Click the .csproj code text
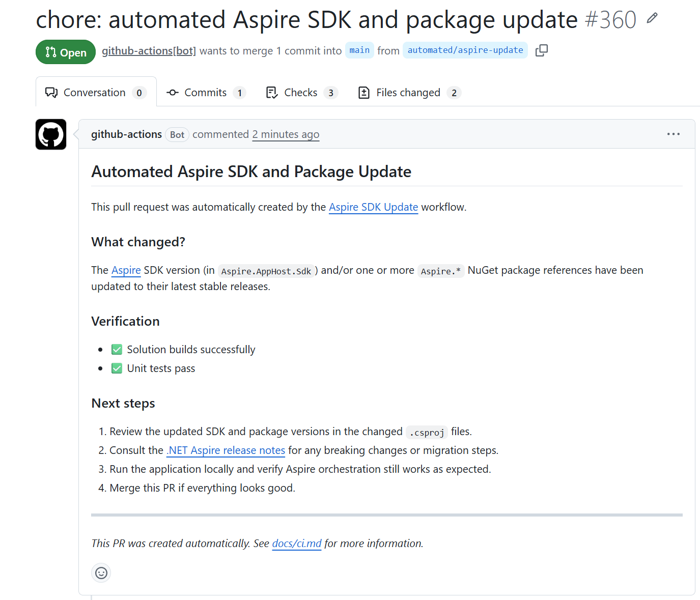Screen dimensions: 700x600 pos(427,433)
